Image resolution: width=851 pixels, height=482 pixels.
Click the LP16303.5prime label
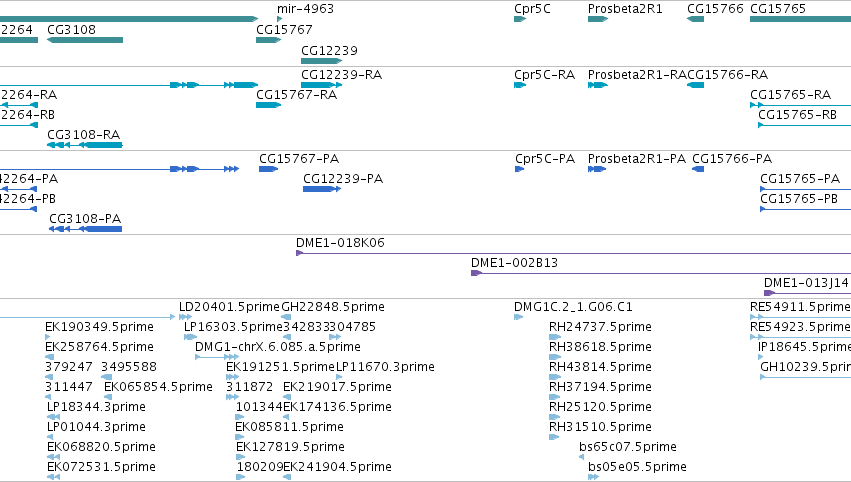coord(233,327)
